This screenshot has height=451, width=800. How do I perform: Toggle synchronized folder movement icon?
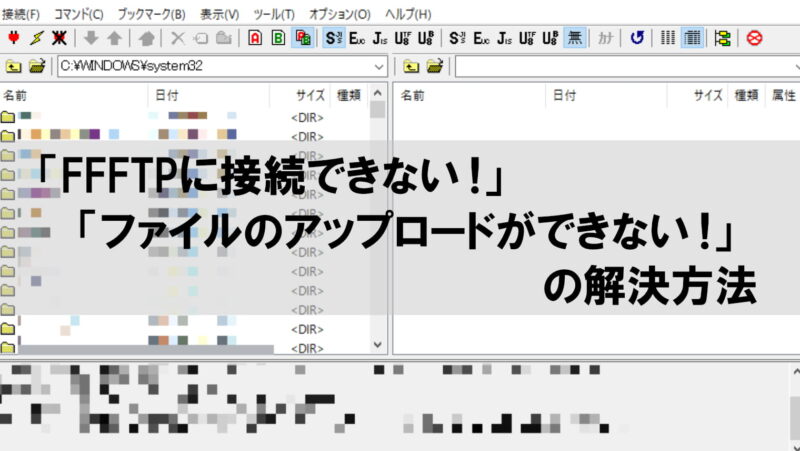click(x=722, y=38)
